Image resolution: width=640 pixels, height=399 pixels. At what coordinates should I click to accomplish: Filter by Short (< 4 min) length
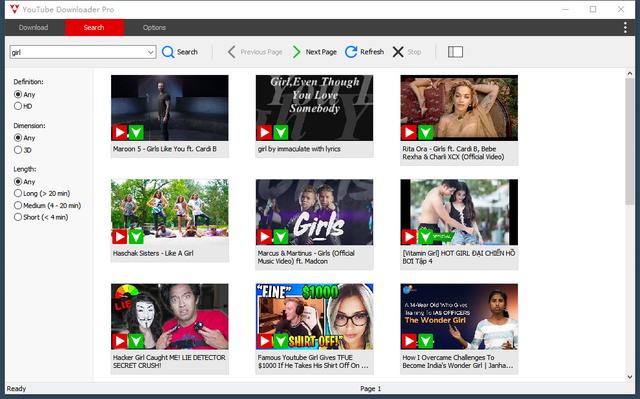pyautogui.click(x=18, y=217)
